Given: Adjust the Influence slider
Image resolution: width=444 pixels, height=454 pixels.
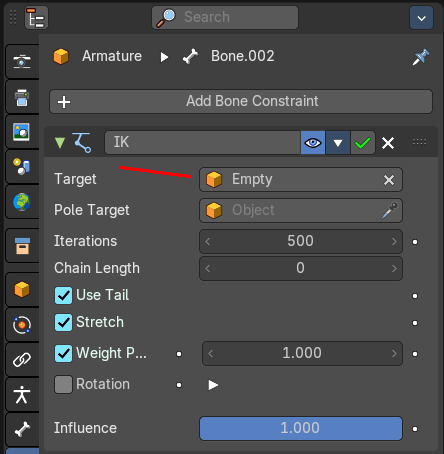Looking at the screenshot, I should (301, 428).
